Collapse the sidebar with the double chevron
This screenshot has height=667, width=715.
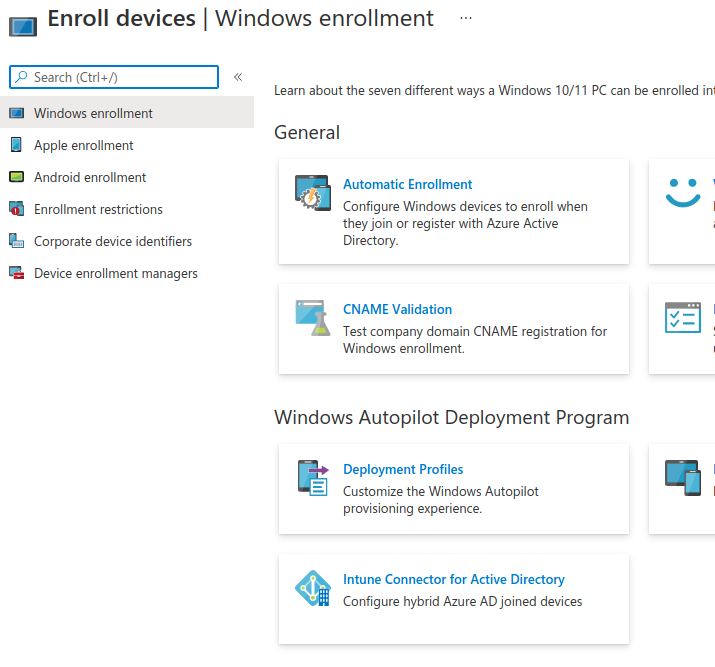tap(238, 77)
